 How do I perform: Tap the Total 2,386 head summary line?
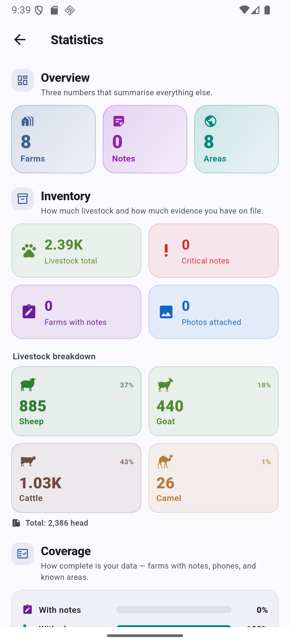pos(50,523)
